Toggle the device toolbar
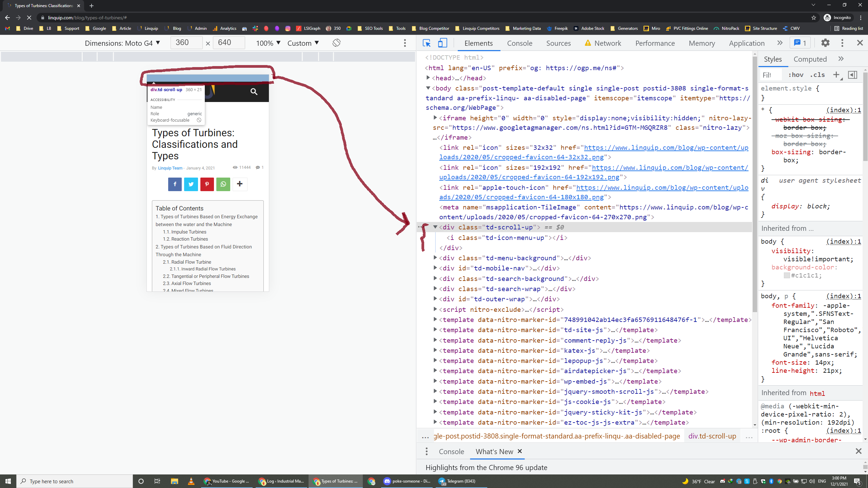 (442, 43)
